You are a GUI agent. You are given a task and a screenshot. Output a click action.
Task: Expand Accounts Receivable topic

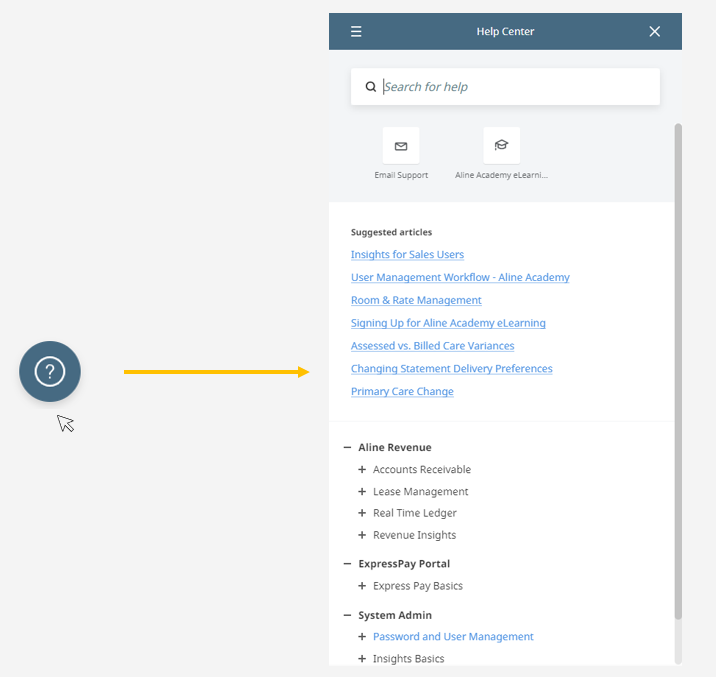pos(362,469)
